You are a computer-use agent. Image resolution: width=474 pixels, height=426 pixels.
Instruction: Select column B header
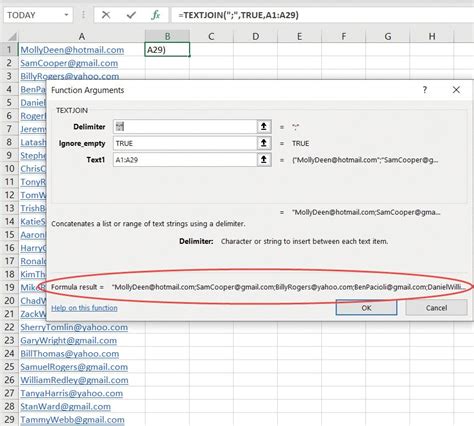click(x=167, y=36)
